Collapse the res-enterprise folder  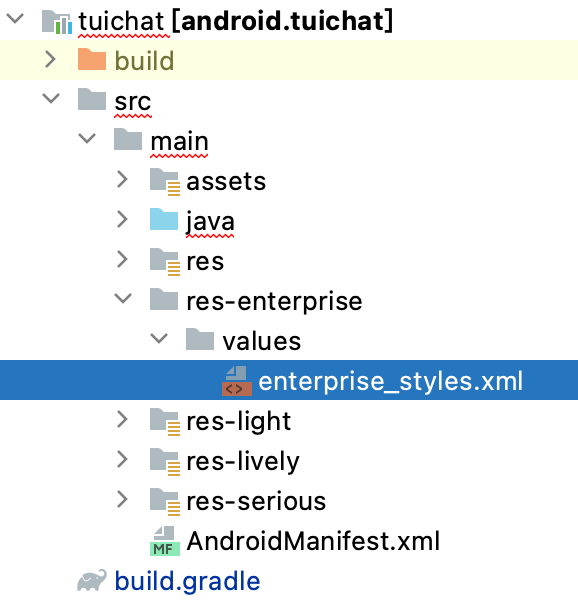tap(123, 298)
